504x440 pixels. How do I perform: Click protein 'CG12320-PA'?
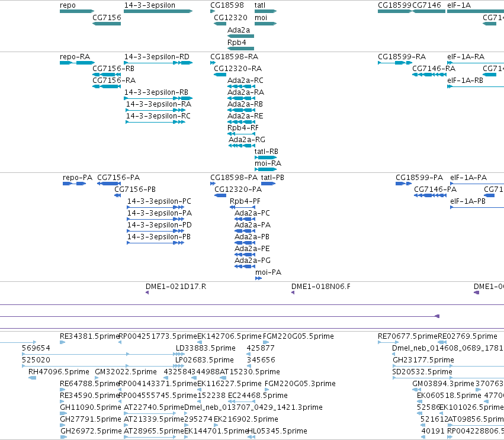[x=238, y=190]
